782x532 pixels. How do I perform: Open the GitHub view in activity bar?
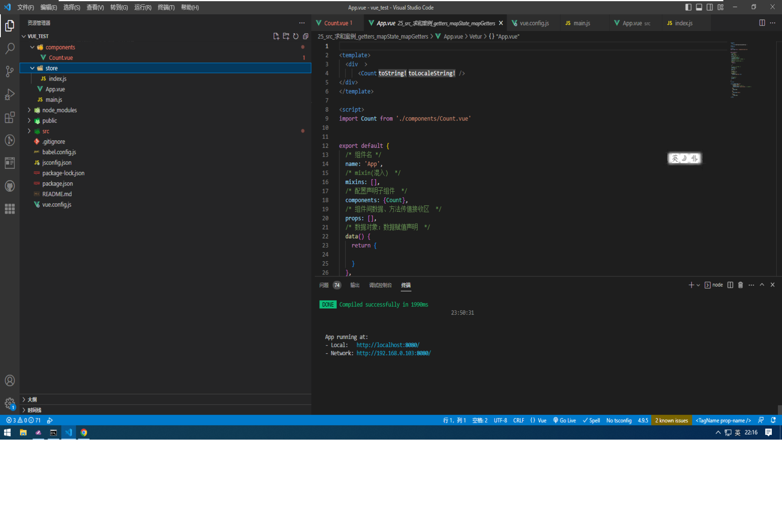coord(10,186)
